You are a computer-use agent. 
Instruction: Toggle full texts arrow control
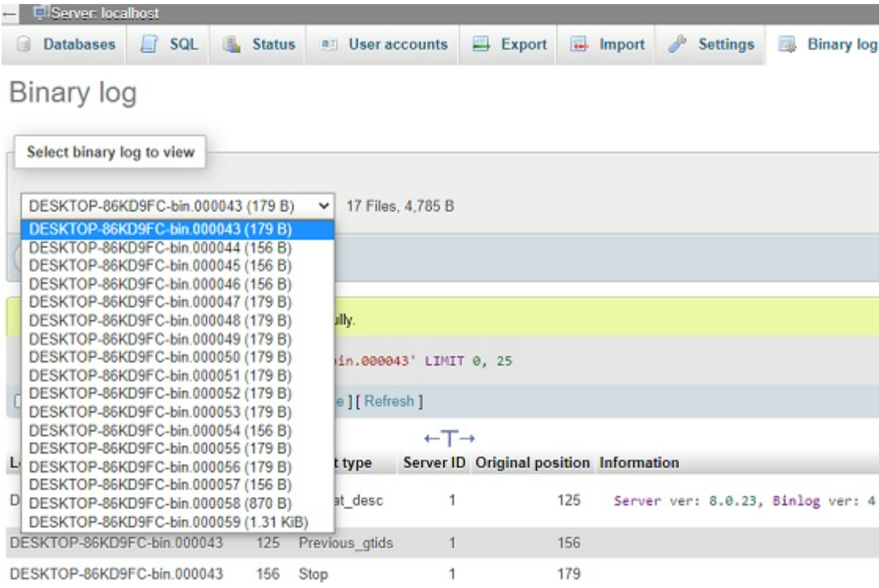450,438
